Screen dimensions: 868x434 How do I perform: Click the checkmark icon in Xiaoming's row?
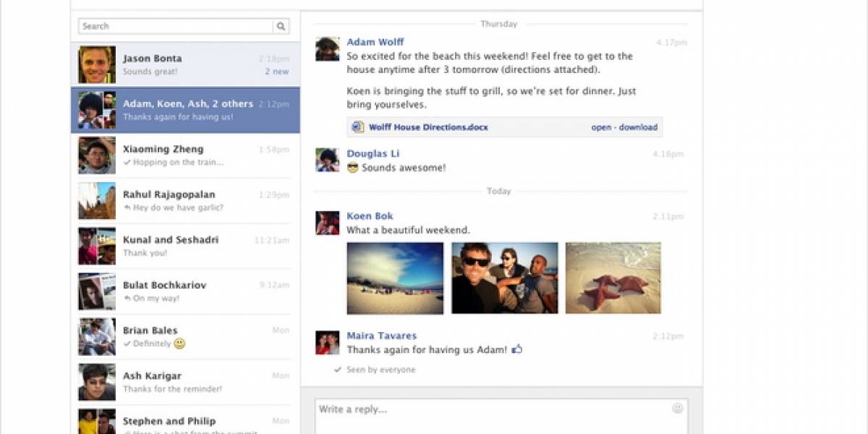127,163
